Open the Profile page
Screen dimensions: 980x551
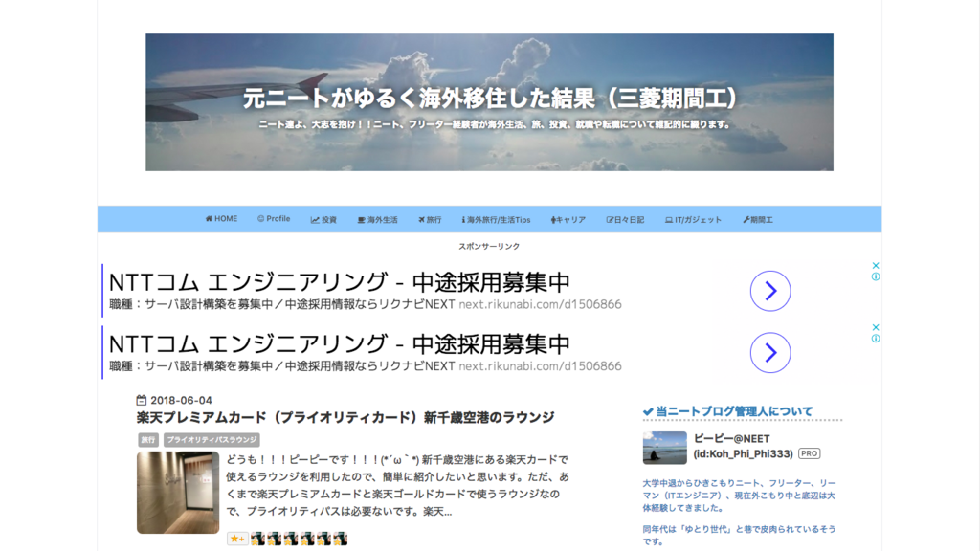pyautogui.click(x=274, y=219)
